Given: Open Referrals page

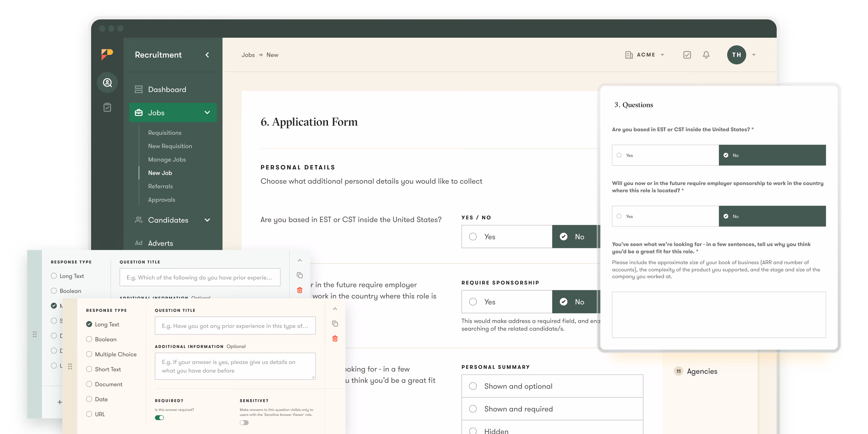Looking at the screenshot, I should [x=160, y=186].
